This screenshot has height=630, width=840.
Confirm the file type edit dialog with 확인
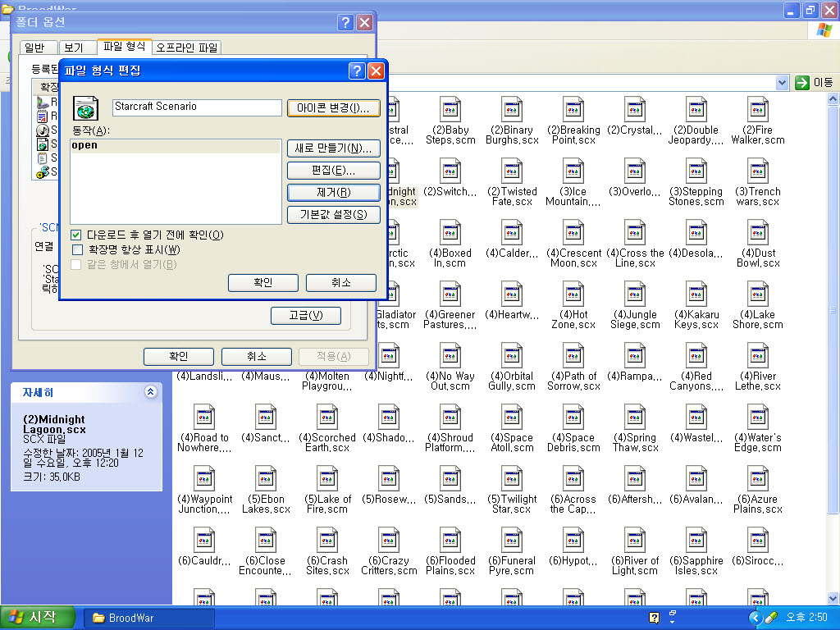pos(263,283)
